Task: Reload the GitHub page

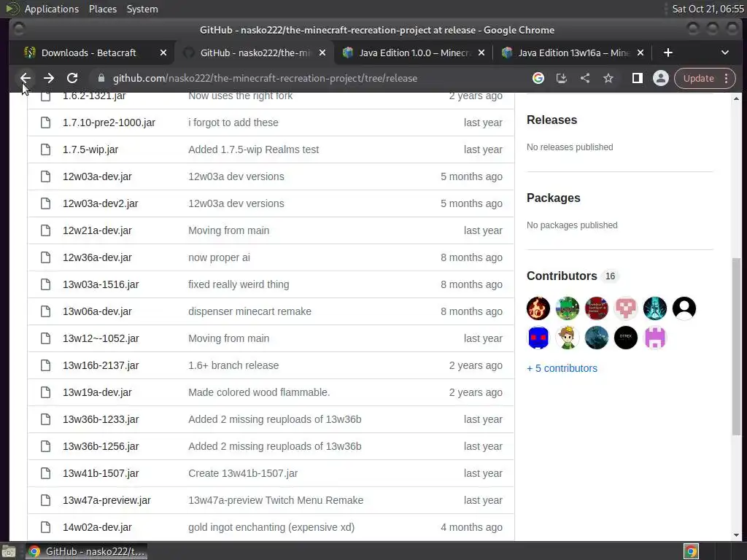Action: pyautogui.click(x=72, y=78)
